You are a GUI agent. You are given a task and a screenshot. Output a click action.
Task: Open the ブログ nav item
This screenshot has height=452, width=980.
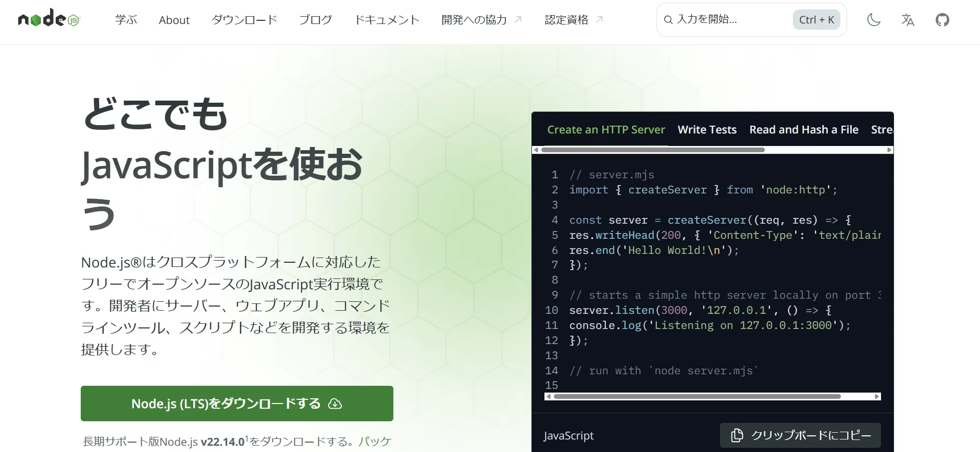tap(315, 20)
